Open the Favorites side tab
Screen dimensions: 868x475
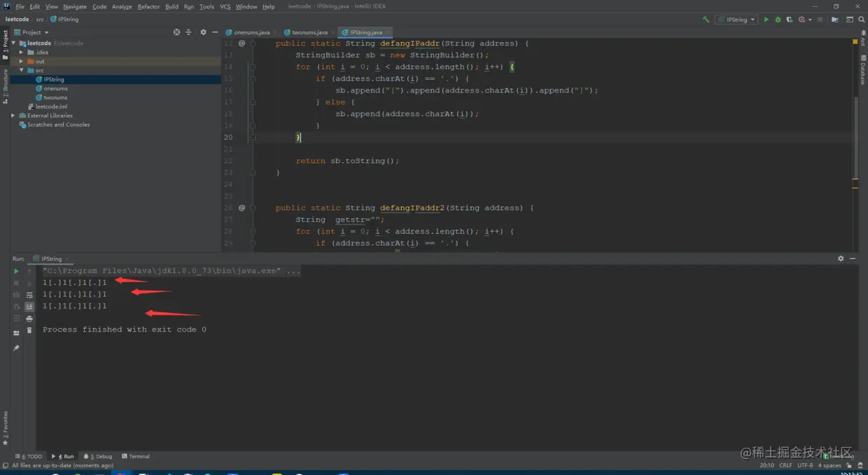5,428
